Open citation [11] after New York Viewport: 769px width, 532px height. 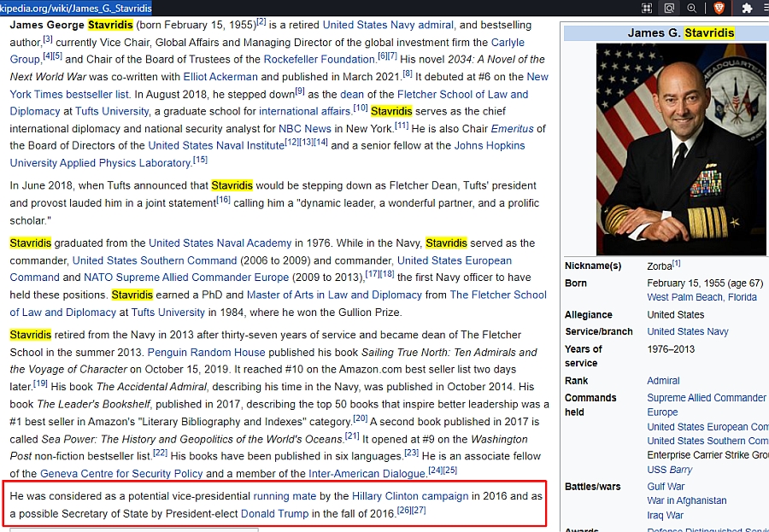click(402, 126)
